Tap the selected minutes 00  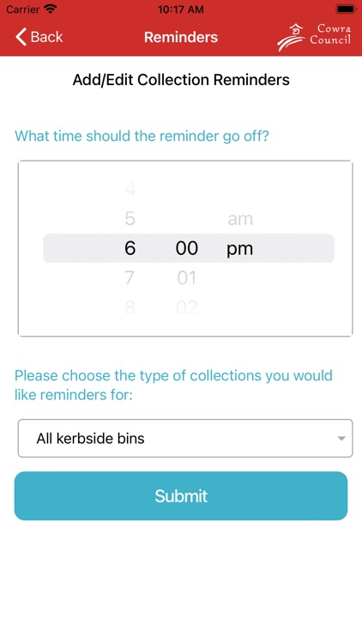point(187,248)
